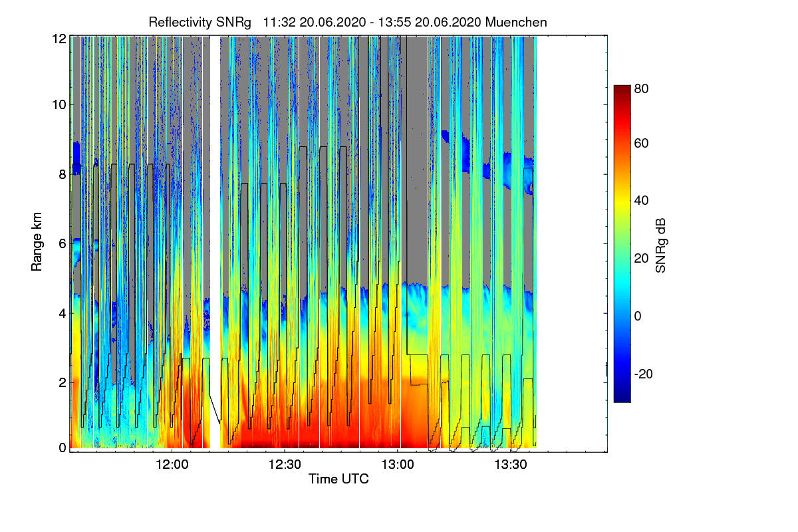Click the "Time UTC" x-axis label
Screen dimensions: 798x532
[338, 479]
